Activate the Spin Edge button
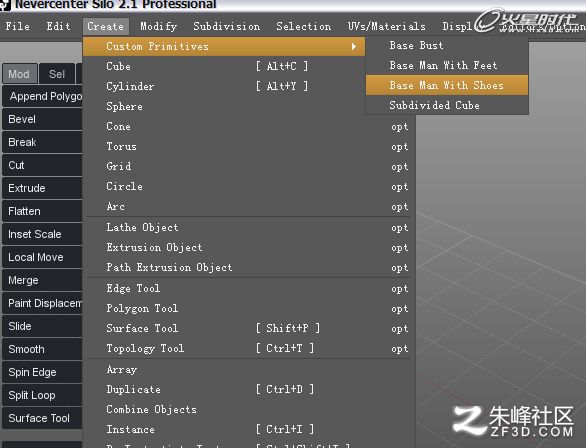The image size is (586, 448). pos(42,372)
